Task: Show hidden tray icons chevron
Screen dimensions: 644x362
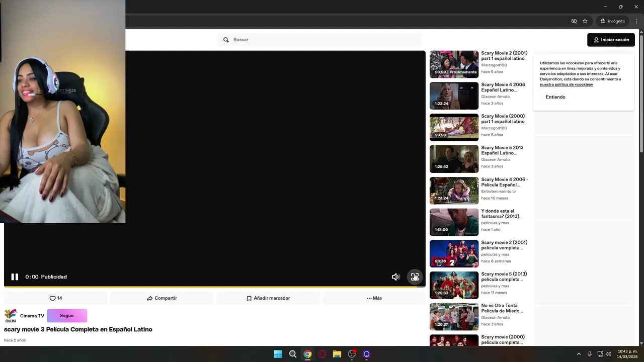Action: (x=579, y=354)
